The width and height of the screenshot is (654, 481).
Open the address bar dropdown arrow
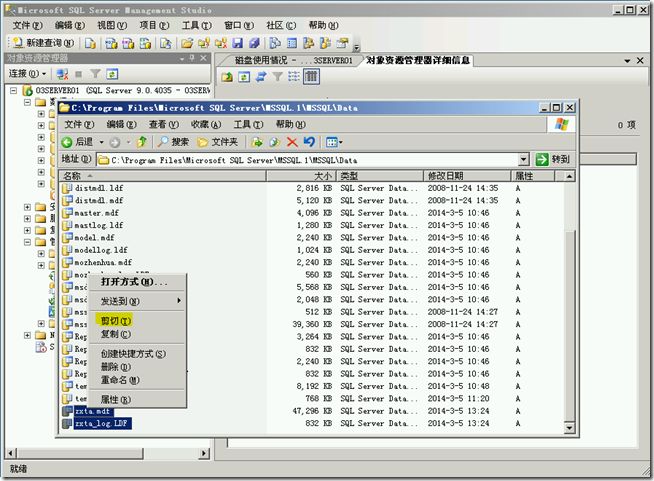pos(524,160)
